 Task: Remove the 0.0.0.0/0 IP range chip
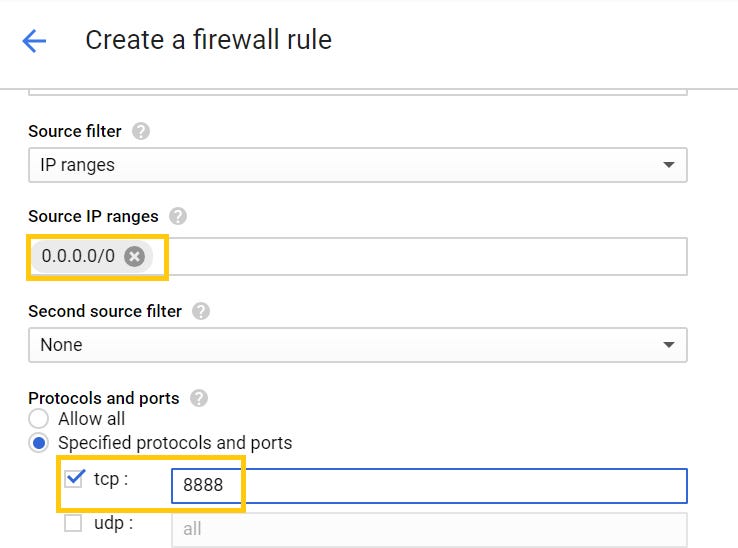135,257
